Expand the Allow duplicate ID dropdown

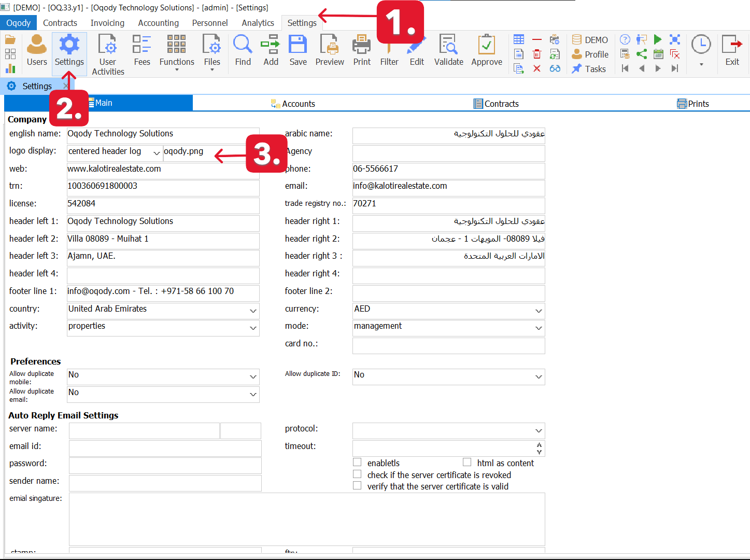coord(539,377)
